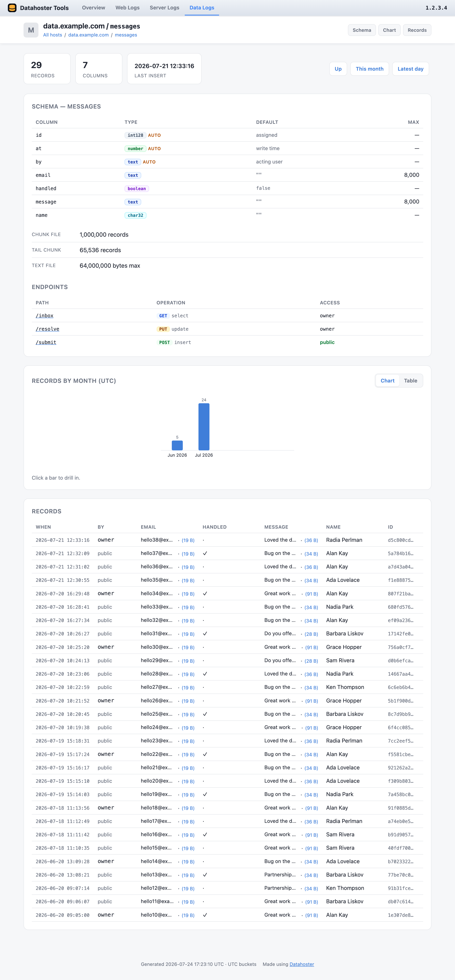
Task: Click the messages breadcrumb link
Action: [126, 35]
